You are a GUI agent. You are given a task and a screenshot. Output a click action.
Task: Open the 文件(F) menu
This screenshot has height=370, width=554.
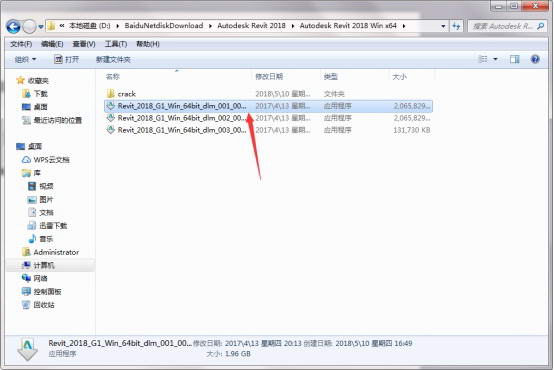(21, 44)
